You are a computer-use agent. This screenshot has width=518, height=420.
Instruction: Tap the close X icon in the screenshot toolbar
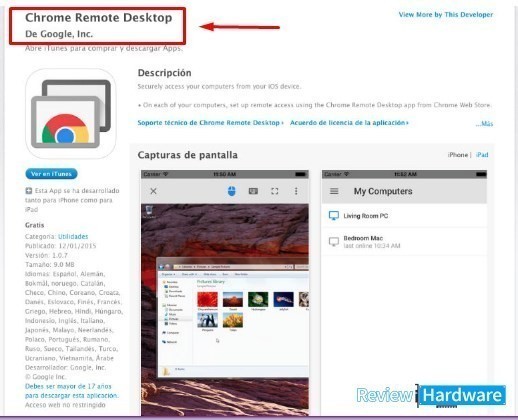(153, 191)
